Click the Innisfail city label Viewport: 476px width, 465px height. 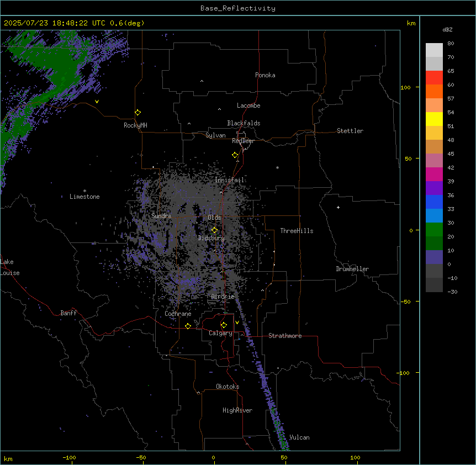230,180
